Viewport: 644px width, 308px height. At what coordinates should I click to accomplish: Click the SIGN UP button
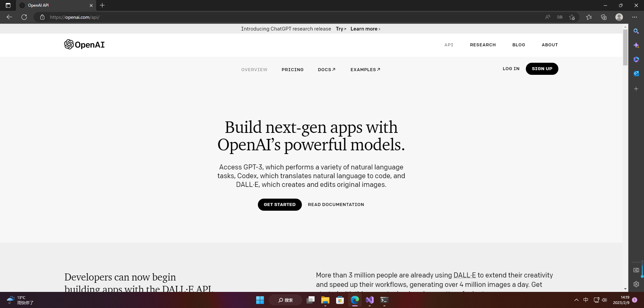[x=542, y=69]
